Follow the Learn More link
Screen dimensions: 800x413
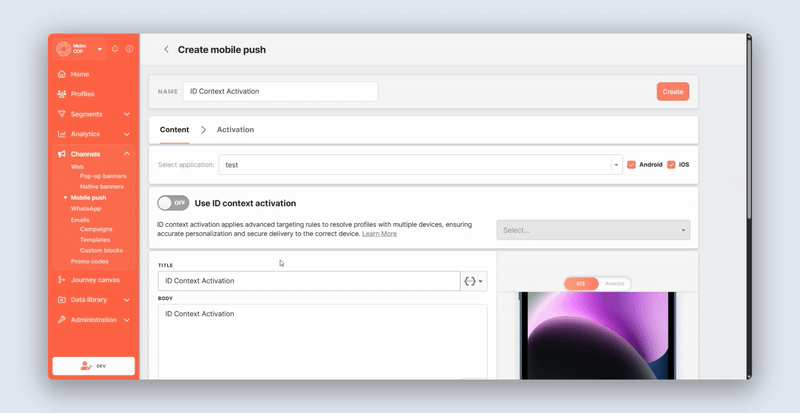click(x=379, y=234)
